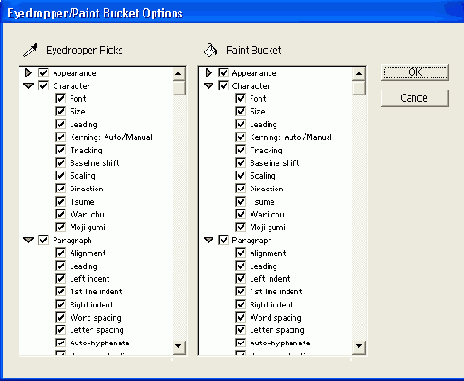Toggle Tracking checkbox in Eyedropper Picks
Screen dimensions: 464x381
[60, 150]
